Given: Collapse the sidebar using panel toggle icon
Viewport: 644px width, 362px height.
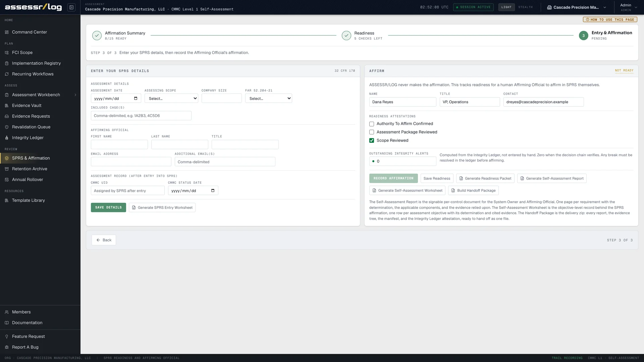Looking at the screenshot, I should (x=71, y=7).
